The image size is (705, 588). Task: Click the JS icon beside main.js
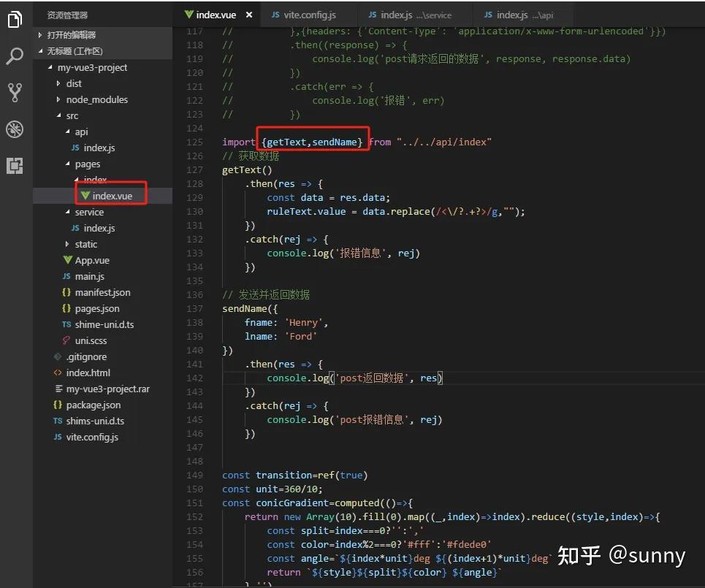click(68, 276)
